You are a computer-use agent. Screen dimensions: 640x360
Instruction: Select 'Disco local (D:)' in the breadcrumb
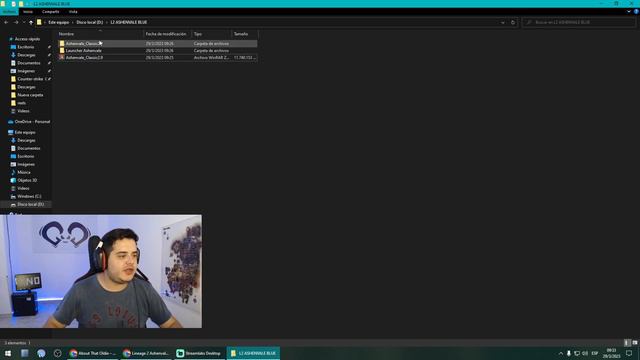[x=90, y=22]
